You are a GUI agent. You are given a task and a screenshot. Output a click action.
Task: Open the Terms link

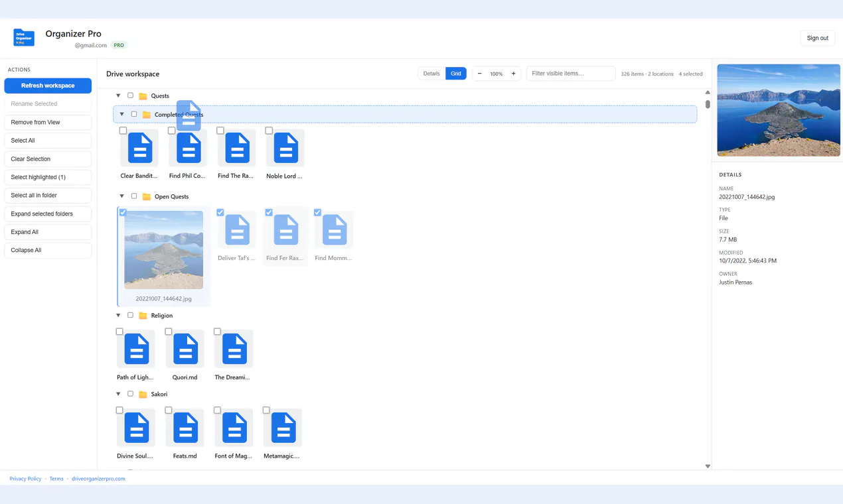(x=56, y=479)
